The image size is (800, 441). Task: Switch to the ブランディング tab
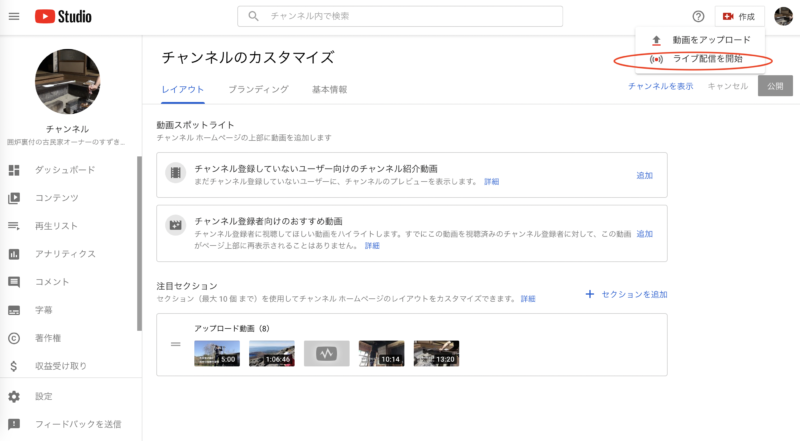259,89
